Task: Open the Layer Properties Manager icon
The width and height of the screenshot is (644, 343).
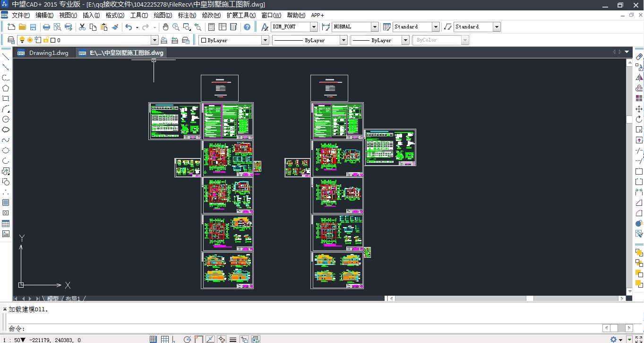Action: [x=11, y=40]
